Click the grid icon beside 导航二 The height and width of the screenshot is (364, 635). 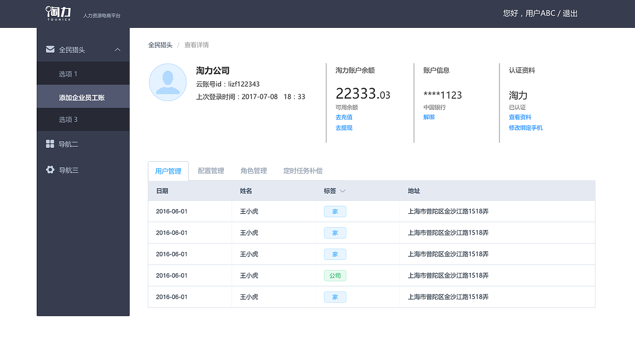[50, 144]
